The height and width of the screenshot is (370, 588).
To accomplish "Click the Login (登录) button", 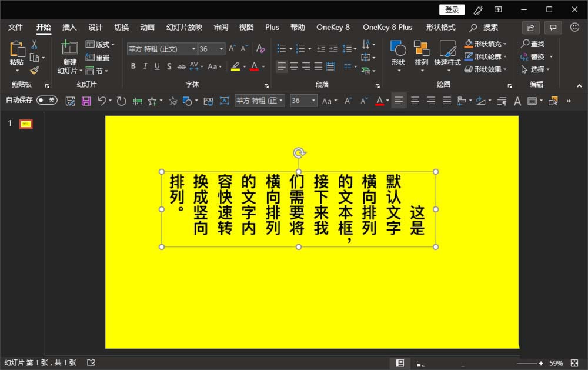I will [x=452, y=9].
